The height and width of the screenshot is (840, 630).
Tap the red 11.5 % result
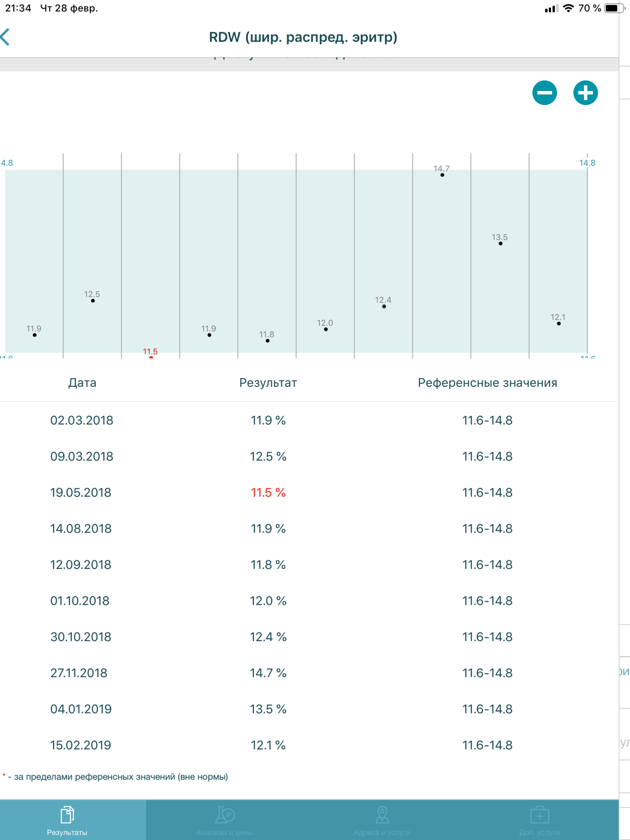(x=268, y=493)
